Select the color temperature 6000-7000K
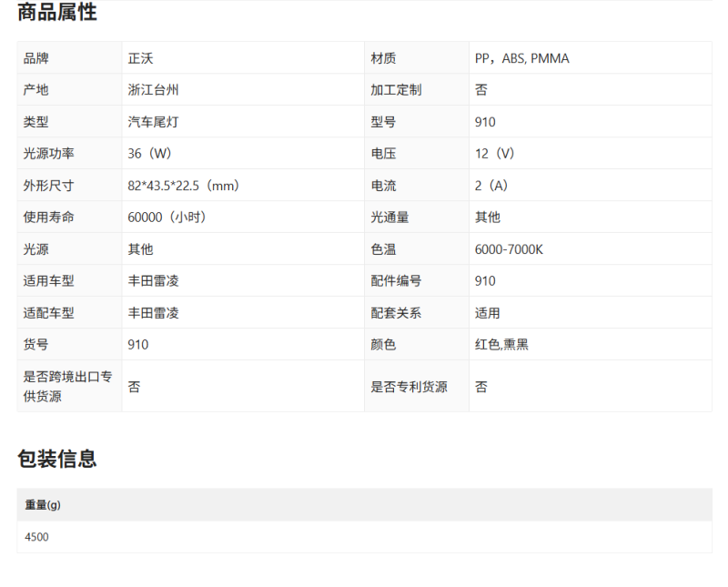The width and height of the screenshot is (728, 587). 509,249
